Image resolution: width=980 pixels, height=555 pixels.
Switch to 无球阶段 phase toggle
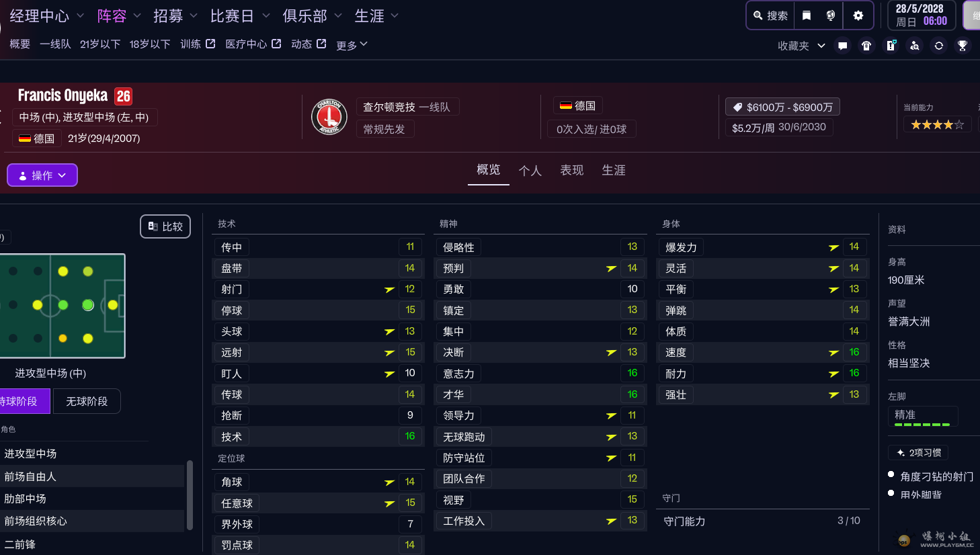pyautogui.click(x=87, y=401)
